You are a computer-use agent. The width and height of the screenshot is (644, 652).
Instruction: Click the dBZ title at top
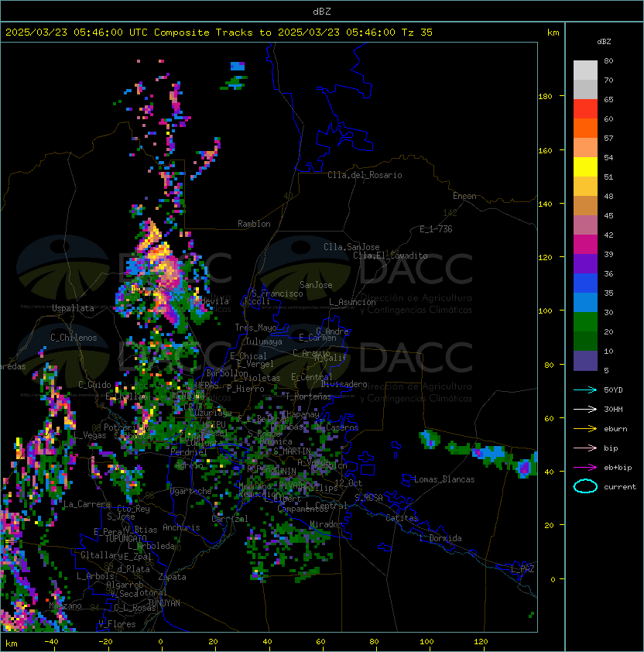tap(322, 11)
